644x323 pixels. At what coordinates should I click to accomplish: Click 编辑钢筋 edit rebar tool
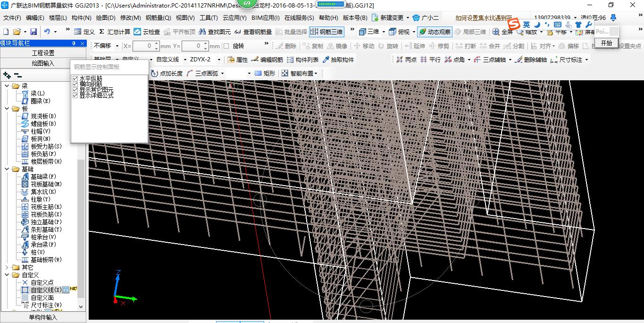click(267, 59)
